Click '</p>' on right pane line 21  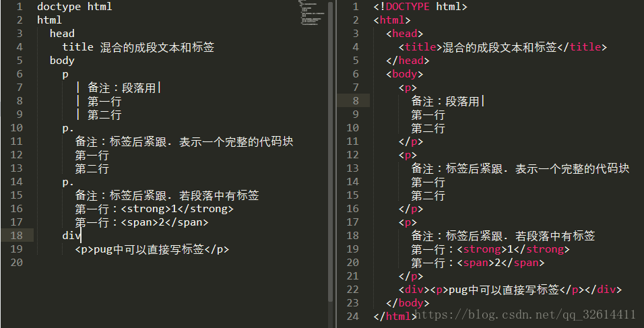pos(411,276)
